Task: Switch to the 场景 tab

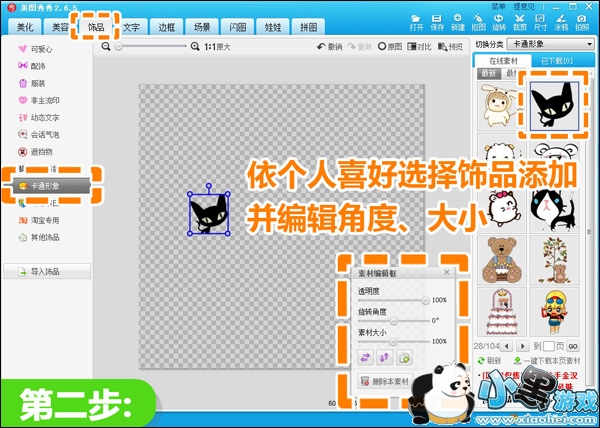Action: 202,27
